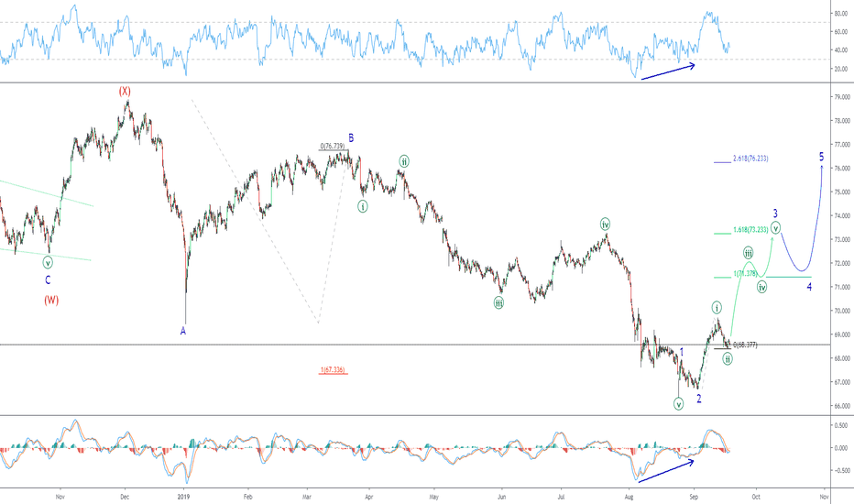854x504 pixels.
Task: Click the 79.000 price scale label
Action: coord(841,97)
